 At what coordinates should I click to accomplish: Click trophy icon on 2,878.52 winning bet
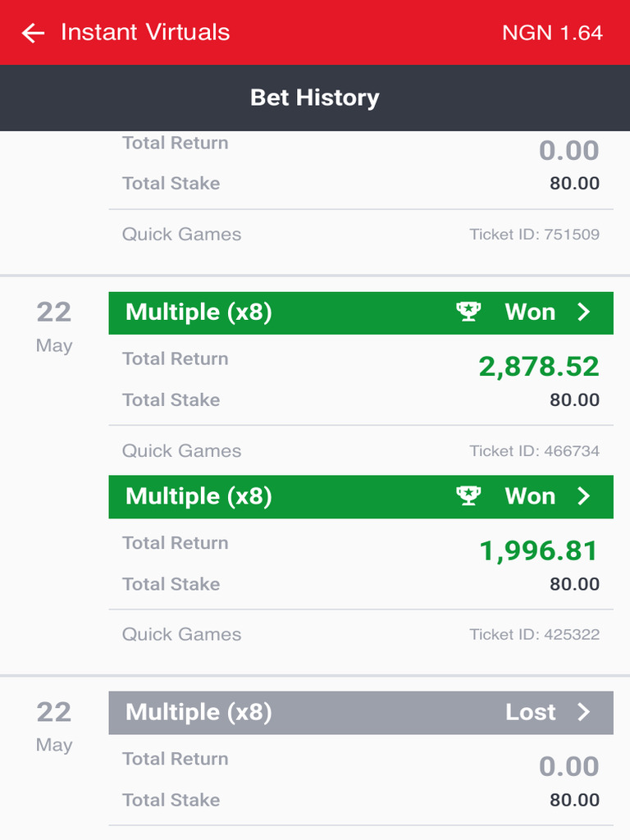pos(468,312)
